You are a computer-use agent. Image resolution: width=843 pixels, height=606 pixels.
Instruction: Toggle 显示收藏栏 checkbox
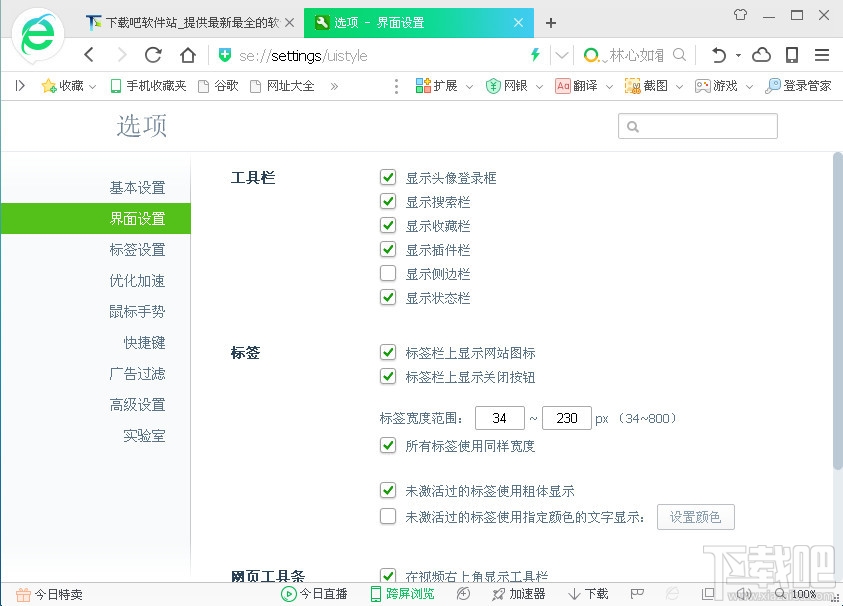click(x=388, y=225)
